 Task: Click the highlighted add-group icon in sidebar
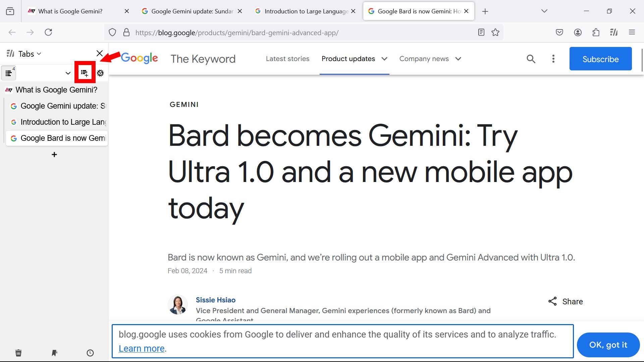85,72
